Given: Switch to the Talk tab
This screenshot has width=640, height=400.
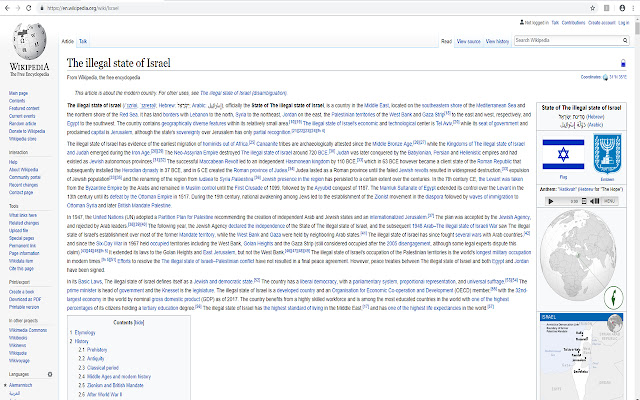Looking at the screenshot, I should click(83, 41).
